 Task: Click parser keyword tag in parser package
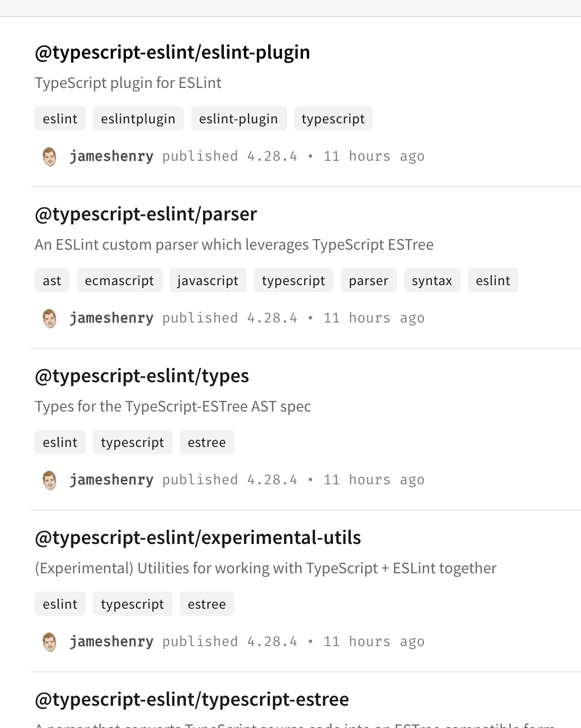pos(368,281)
